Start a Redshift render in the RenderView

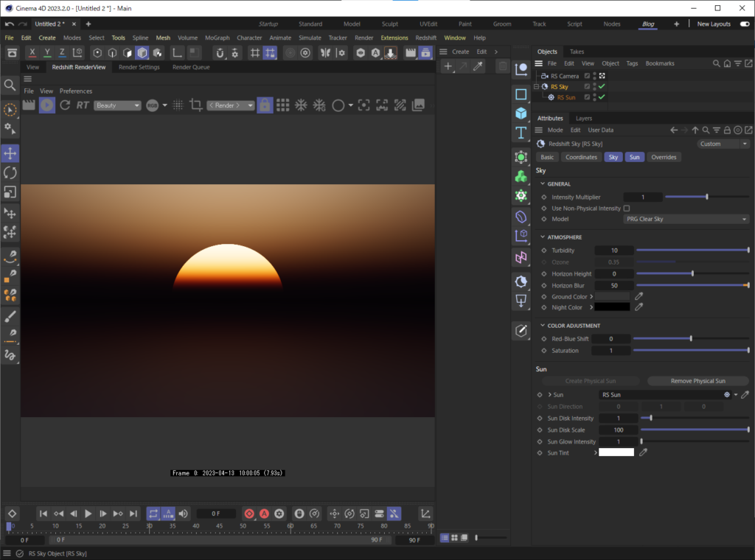coord(46,105)
